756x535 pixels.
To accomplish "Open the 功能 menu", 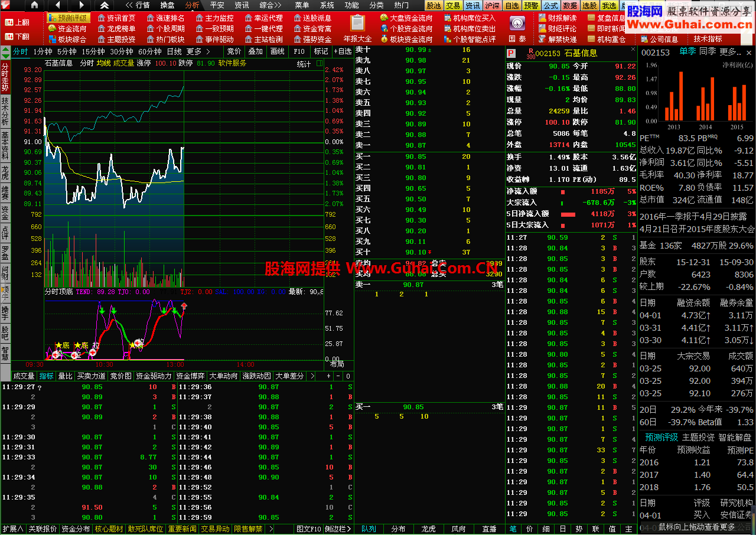I will 352,5.
